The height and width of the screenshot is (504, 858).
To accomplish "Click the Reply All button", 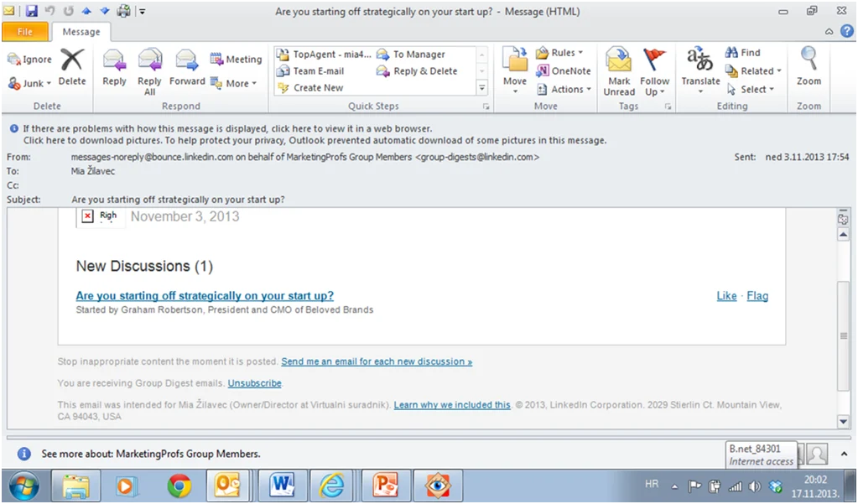I will [149, 71].
